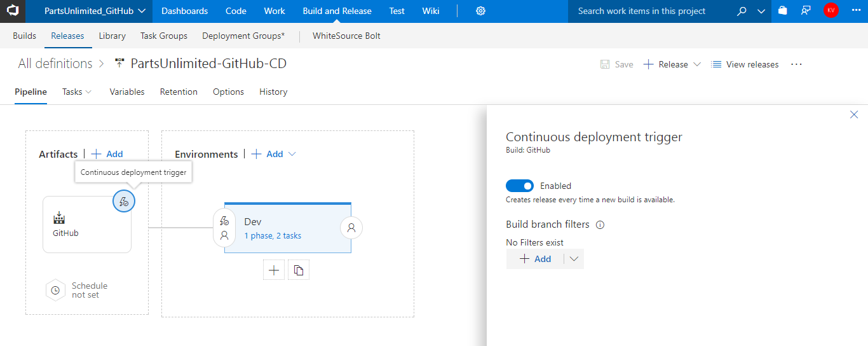
Task: Open the definition more actions ellipsis
Action: click(x=797, y=64)
